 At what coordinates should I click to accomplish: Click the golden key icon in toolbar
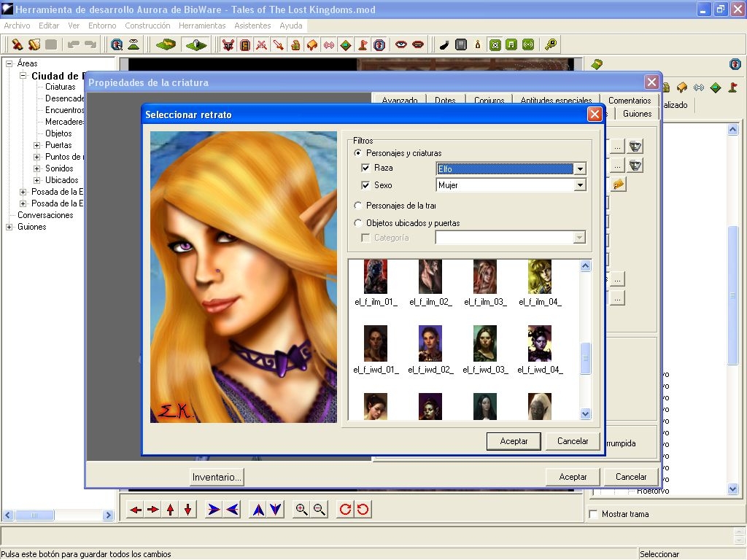(x=551, y=44)
